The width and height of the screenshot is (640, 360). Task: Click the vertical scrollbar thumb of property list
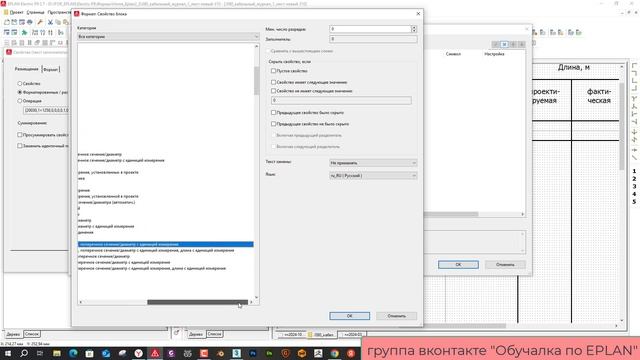257,80
